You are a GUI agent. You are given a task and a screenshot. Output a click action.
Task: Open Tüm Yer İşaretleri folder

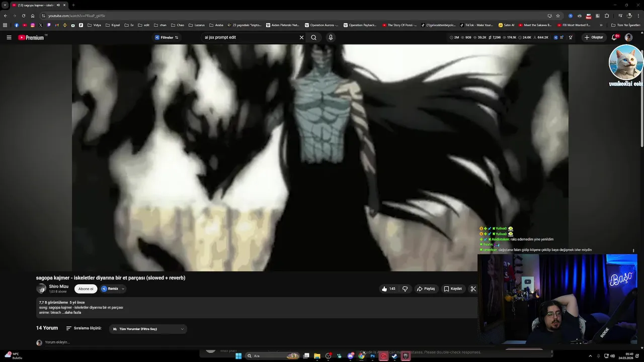pyautogui.click(x=626, y=25)
